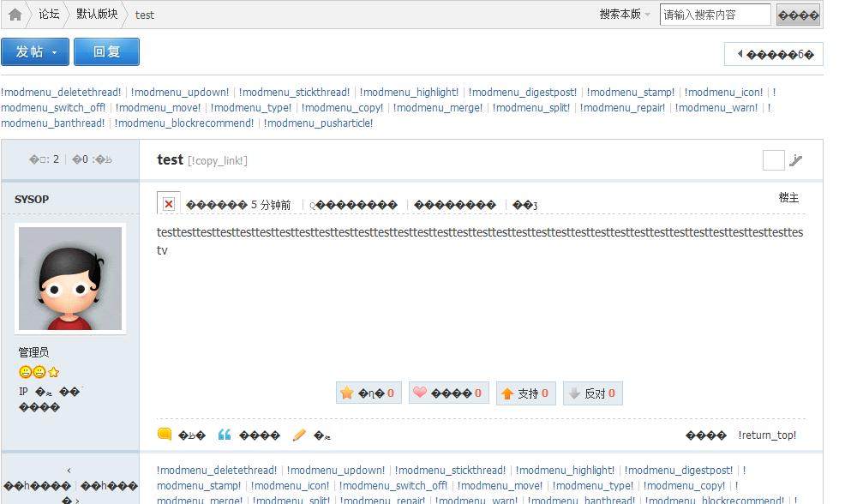Click the top !modmenu_repair! link
The image size is (851, 504).
(622, 107)
